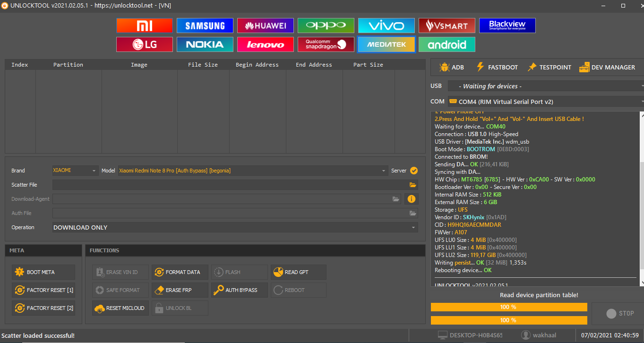Click FACTORY RESET [1] button
Viewport: 644px width, 343px height.
point(43,290)
